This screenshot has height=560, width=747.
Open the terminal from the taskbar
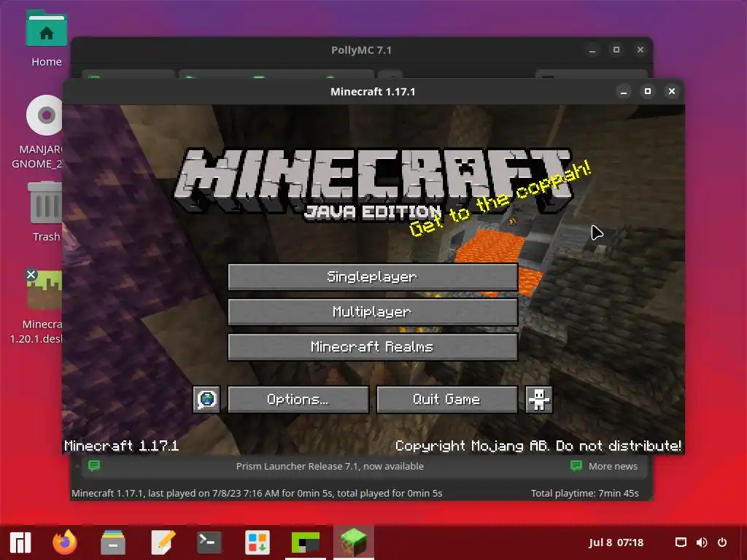(x=209, y=542)
